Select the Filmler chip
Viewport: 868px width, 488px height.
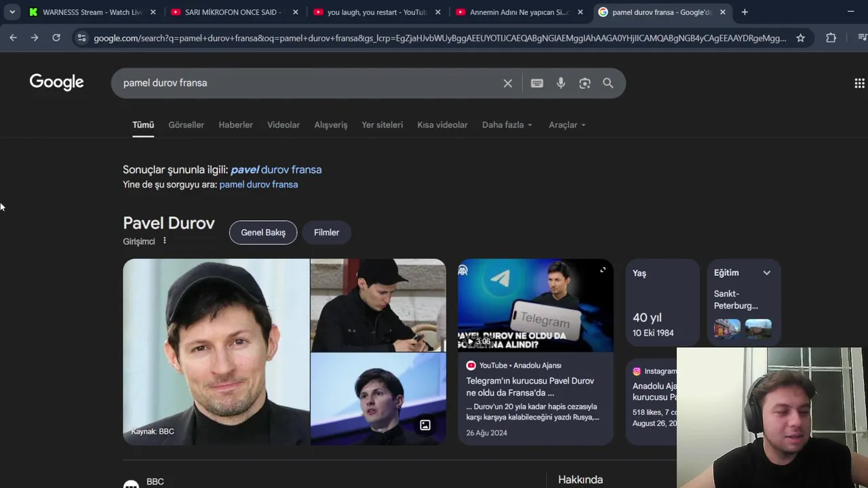click(x=326, y=232)
